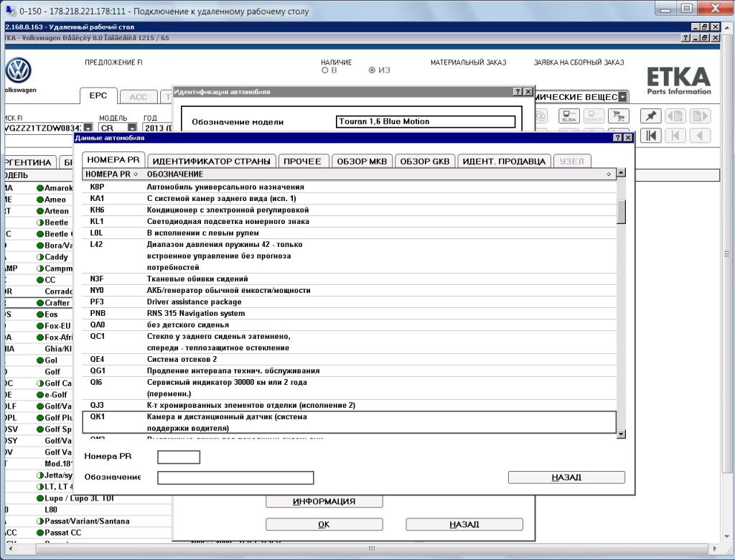Screen dimensions: 735x560
Task: Open the ИДЕНТ. ПРОДАВЦА tab
Action: tap(504, 162)
